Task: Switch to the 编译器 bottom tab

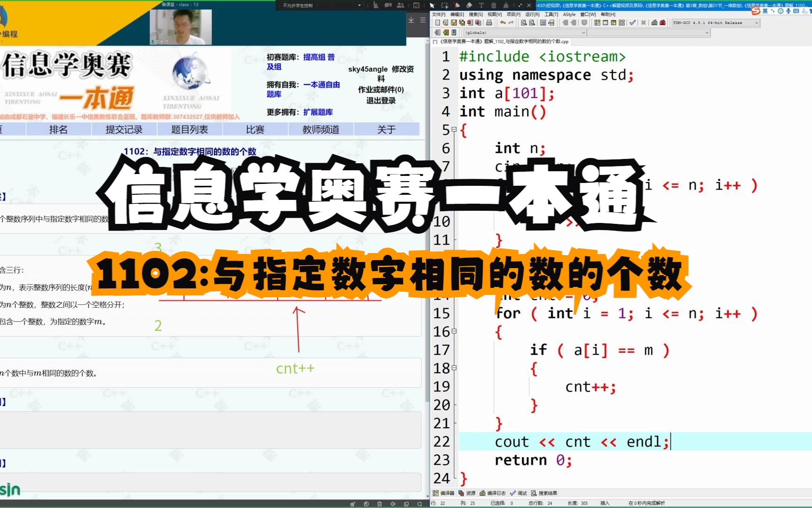Action: [x=444, y=493]
